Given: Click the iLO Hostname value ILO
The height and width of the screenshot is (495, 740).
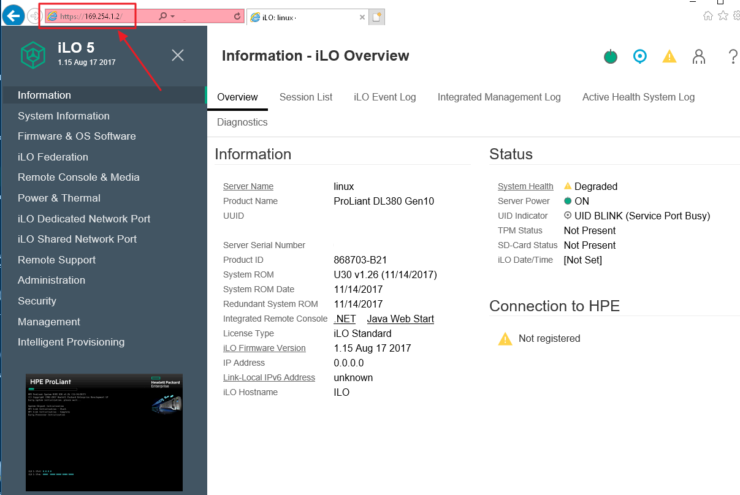Looking at the screenshot, I should tap(342, 393).
